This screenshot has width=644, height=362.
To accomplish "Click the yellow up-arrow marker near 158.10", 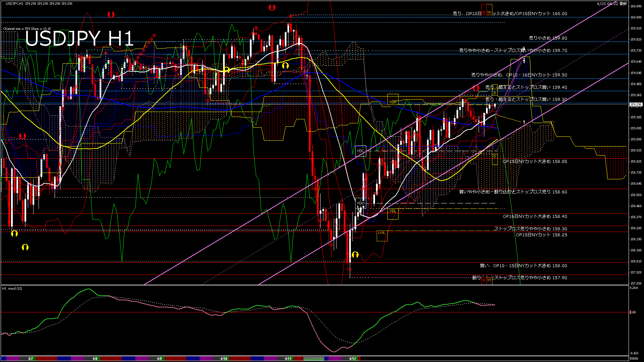I will pyautogui.click(x=355, y=255).
